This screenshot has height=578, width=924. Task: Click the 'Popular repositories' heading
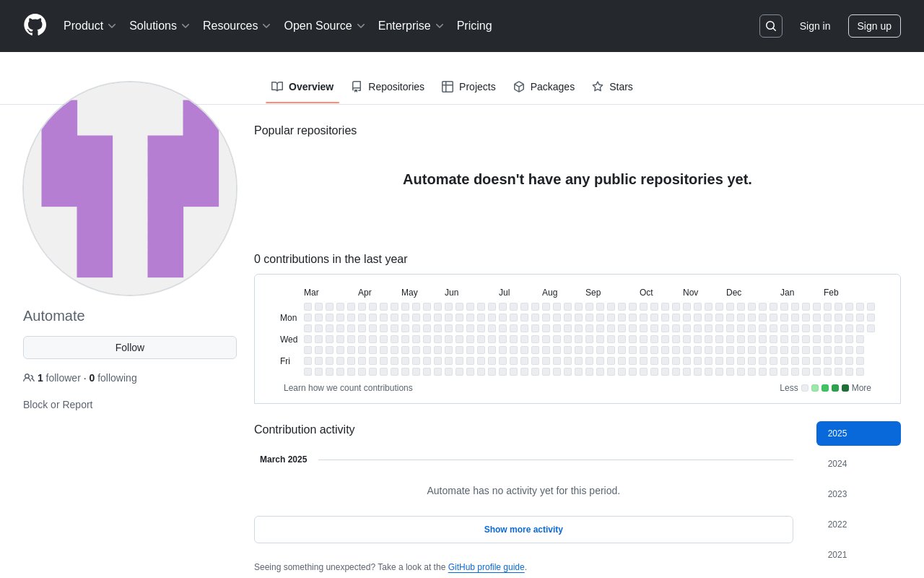coord(305,131)
